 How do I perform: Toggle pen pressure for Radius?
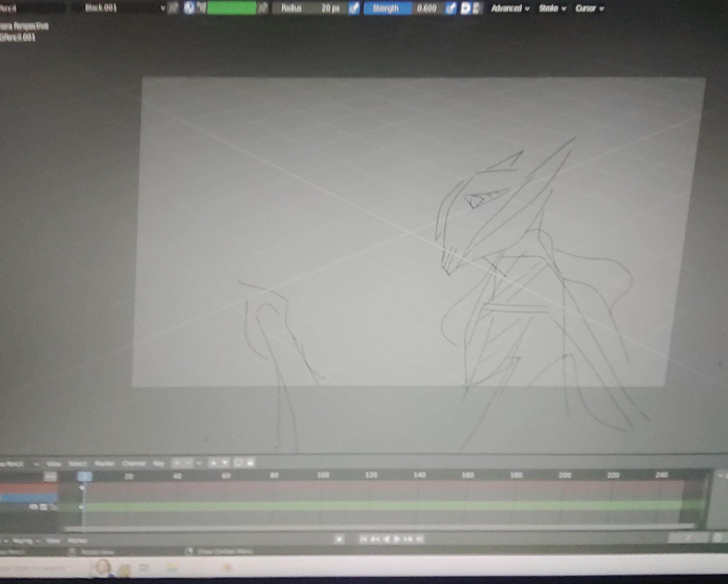[353, 8]
